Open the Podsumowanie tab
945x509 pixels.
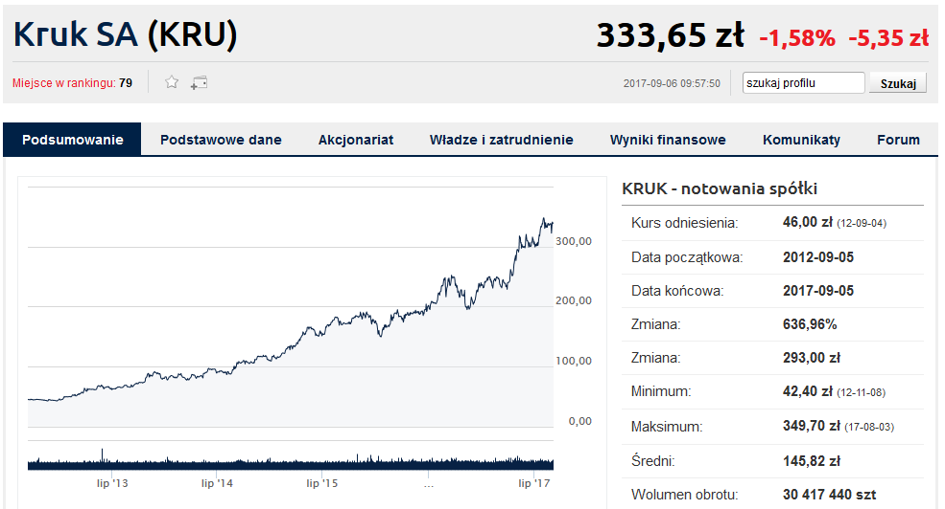click(73, 140)
